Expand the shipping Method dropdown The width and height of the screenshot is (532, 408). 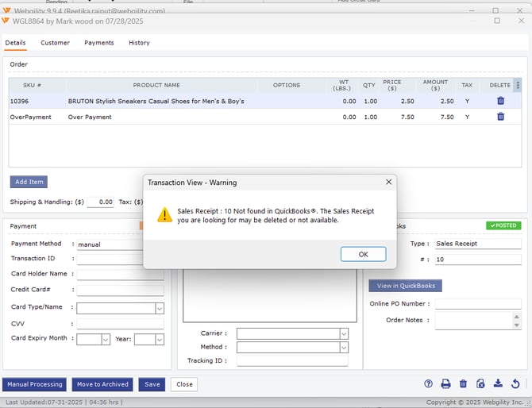(343, 348)
